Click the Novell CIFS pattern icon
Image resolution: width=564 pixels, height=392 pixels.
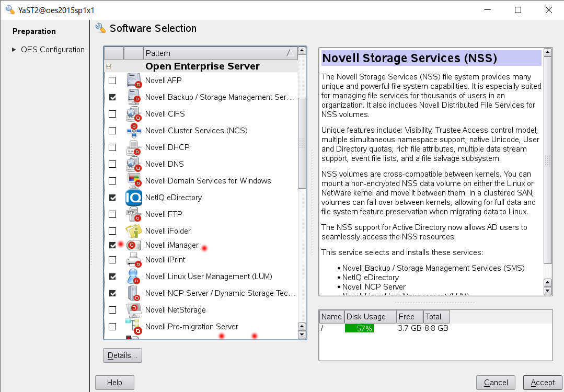134,113
